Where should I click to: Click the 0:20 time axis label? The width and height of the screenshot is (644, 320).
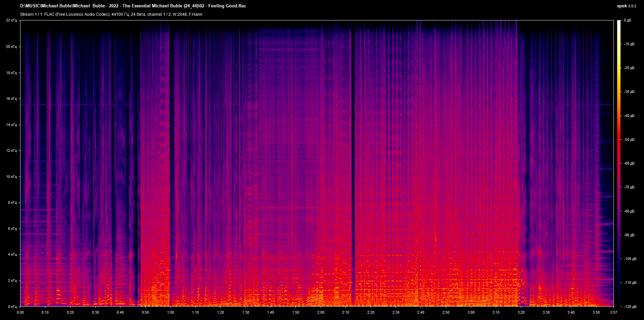[70, 312]
